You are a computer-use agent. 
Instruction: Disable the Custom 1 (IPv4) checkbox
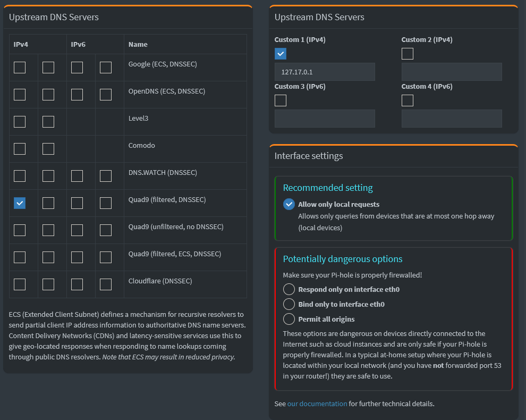click(281, 54)
